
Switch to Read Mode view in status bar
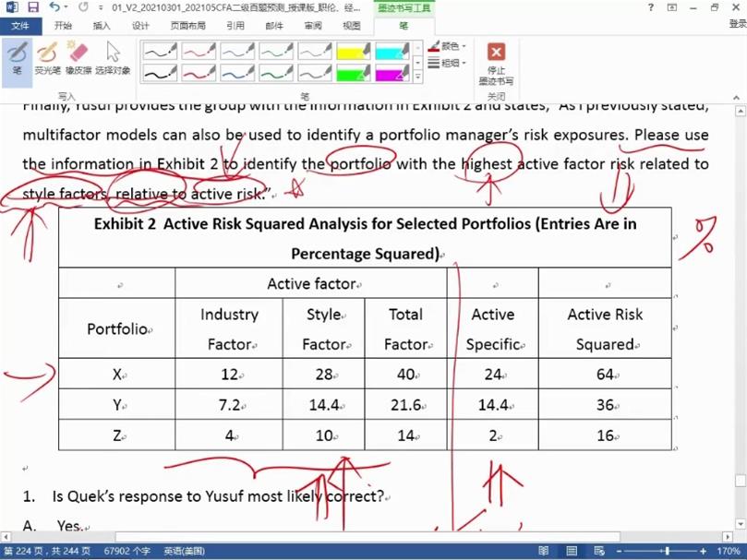[x=544, y=552]
